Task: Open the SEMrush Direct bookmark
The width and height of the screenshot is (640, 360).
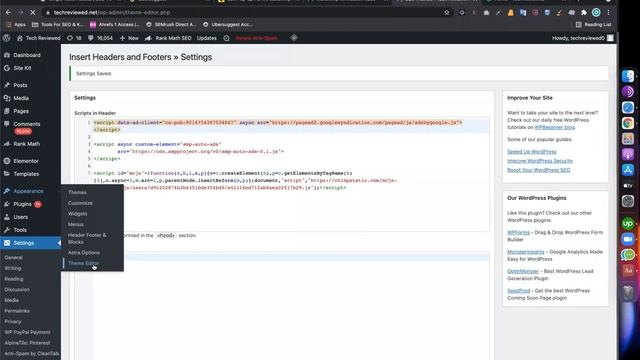Action: coord(171,24)
